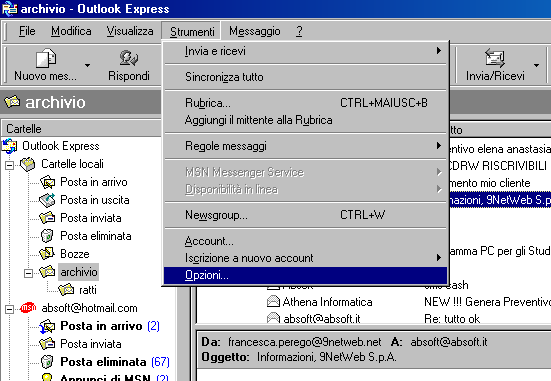The image size is (551, 381).
Task: Click the Invia/Ricevi toolbar icon
Action: (495, 58)
